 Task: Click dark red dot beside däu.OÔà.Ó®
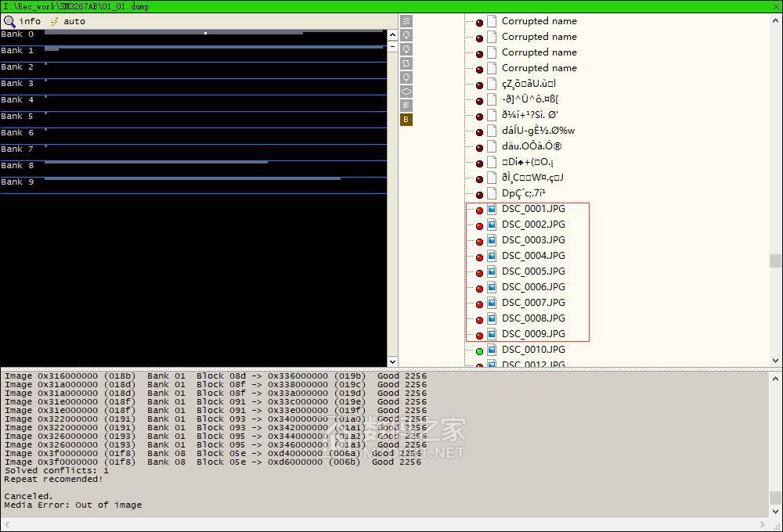tap(479, 148)
